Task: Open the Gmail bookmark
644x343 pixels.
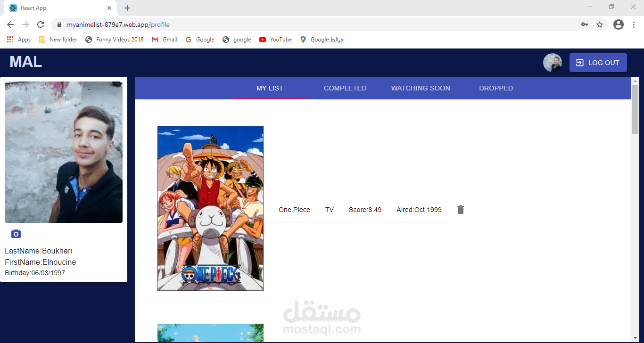Action: (164, 40)
